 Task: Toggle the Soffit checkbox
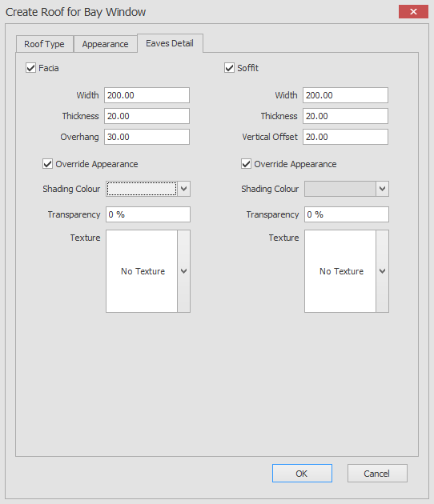pos(229,68)
